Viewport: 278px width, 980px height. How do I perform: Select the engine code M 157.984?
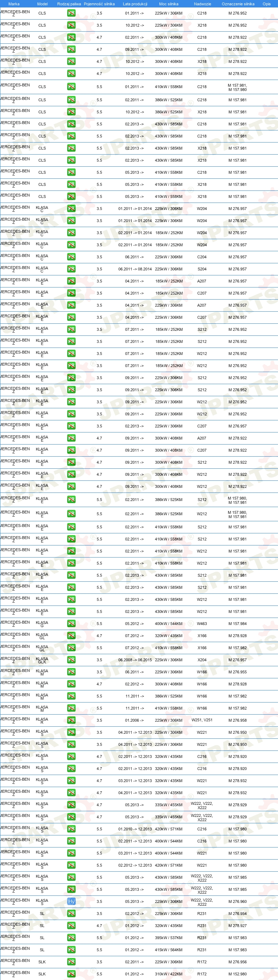237,624
